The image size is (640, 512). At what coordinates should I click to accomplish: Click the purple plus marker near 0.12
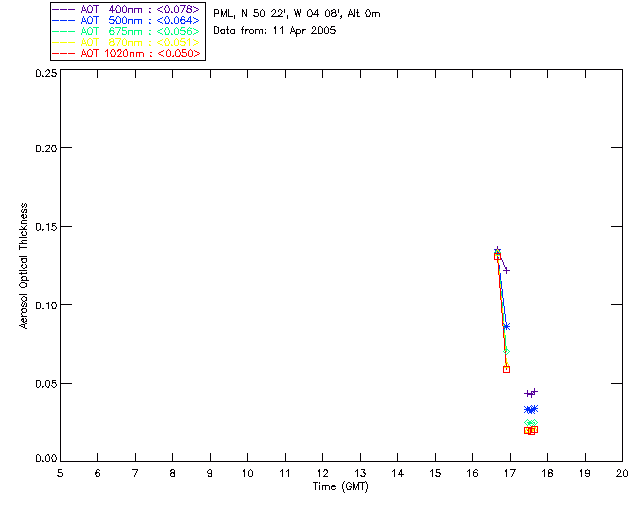click(x=507, y=270)
